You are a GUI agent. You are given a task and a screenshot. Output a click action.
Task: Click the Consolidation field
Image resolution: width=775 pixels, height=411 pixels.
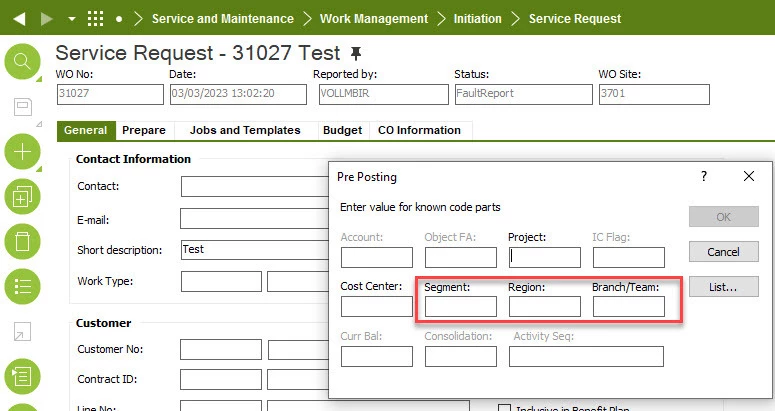point(461,356)
